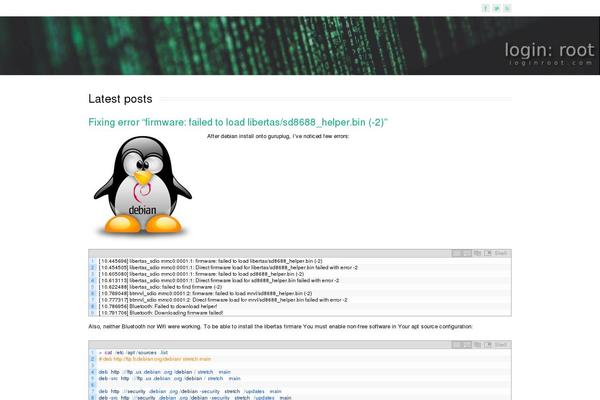The width and height of the screenshot is (600, 400).
Task: Open the 'Fixing error firmware: failed to load' post title
Action: pos(238,122)
